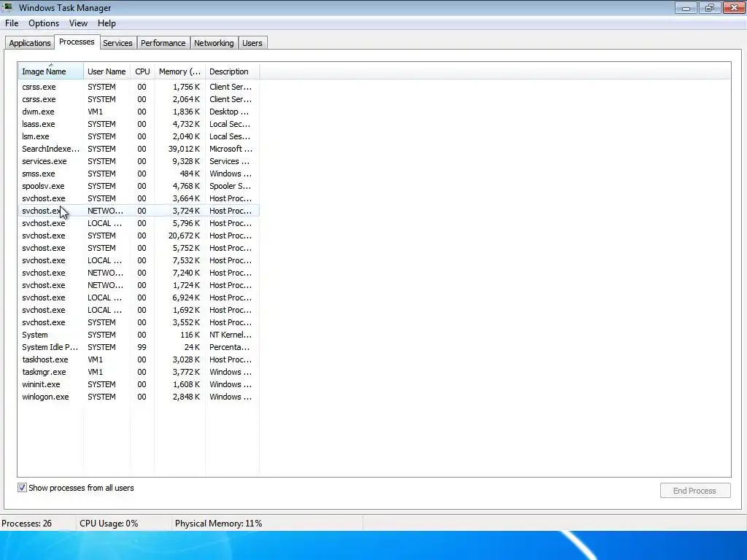Click the Desktop ... description cell

(229, 112)
